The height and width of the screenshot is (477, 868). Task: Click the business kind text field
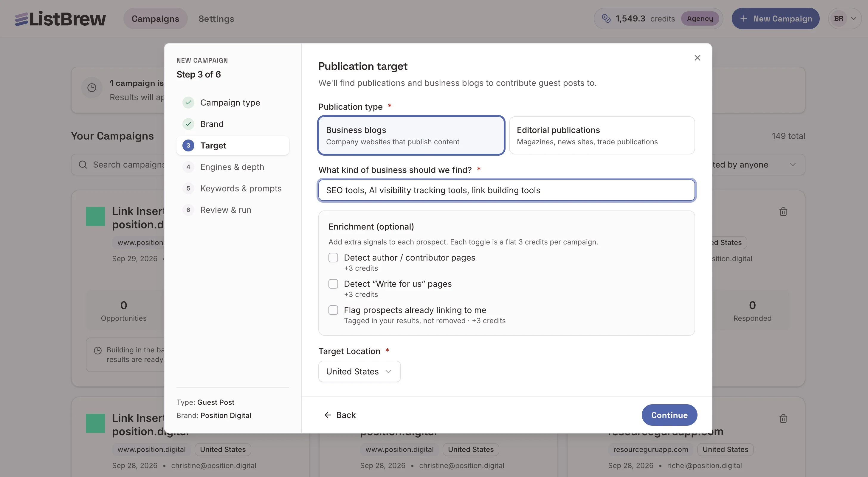click(506, 190)
